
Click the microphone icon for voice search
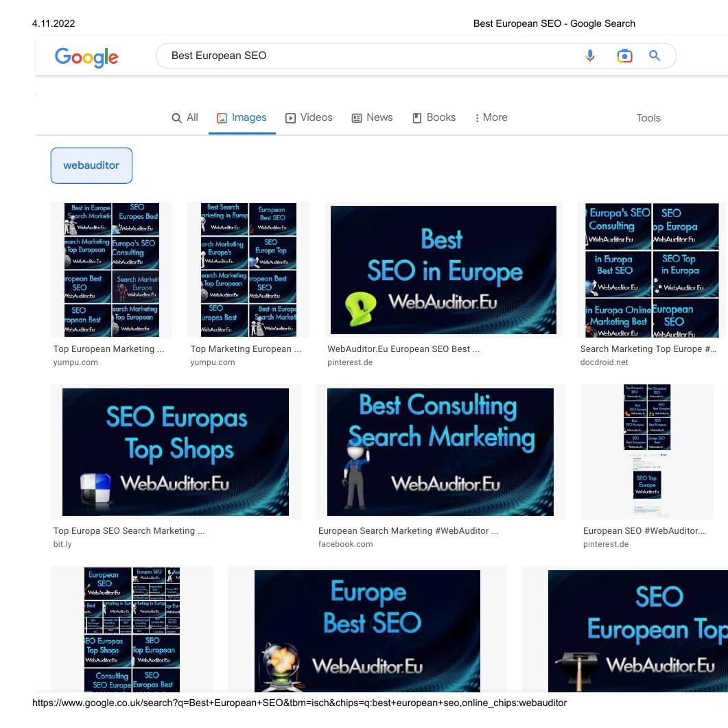click(x=590, y=56)
